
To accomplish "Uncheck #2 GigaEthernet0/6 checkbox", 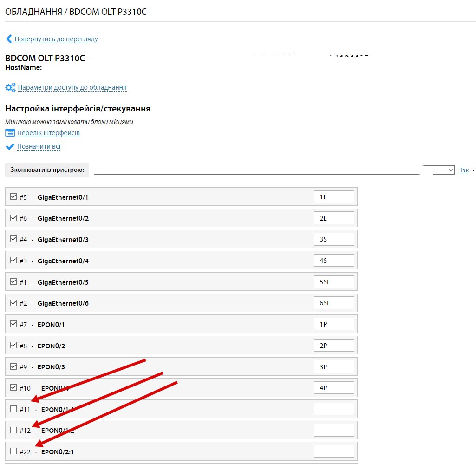I will click(x=13, y=303).
